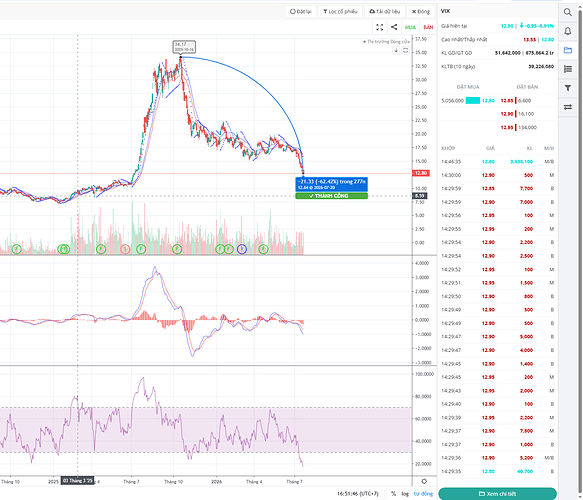The width and height of the screenshot is (583, 500).
Task: Click the green THÀNH CÔNG banner
Action: (x=331, y=196)
